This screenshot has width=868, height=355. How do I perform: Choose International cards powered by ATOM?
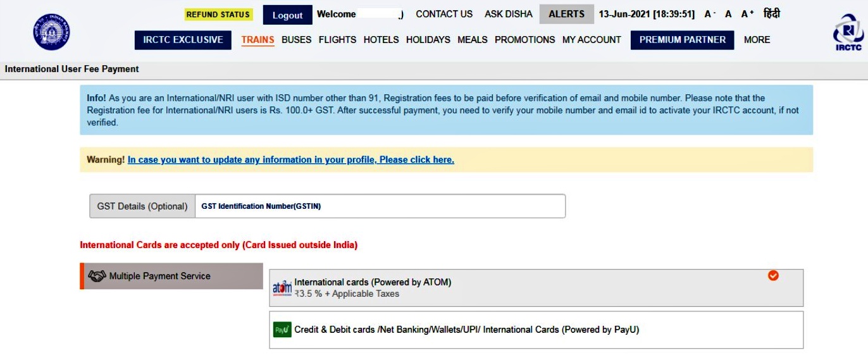coord(373,282)
